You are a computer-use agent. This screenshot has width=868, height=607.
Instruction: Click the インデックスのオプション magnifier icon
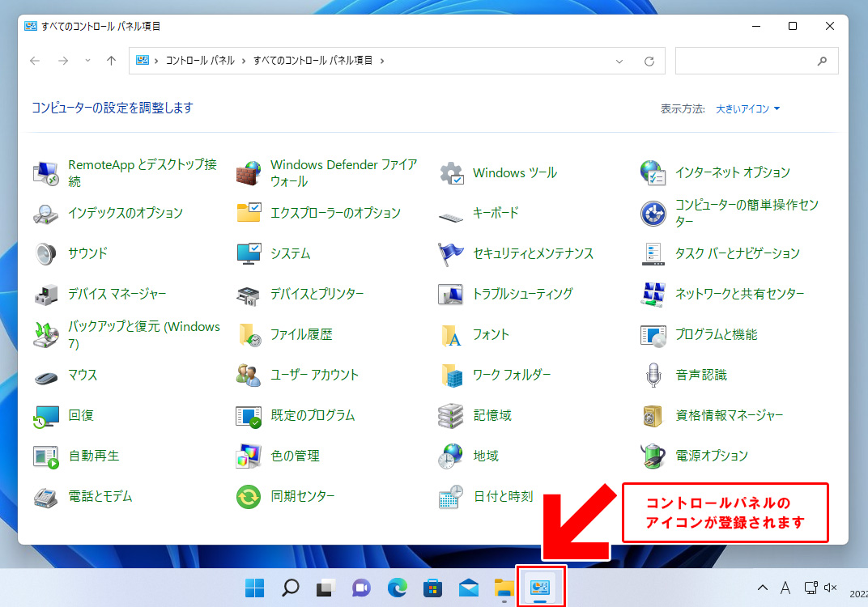click(x=46, y=214)
